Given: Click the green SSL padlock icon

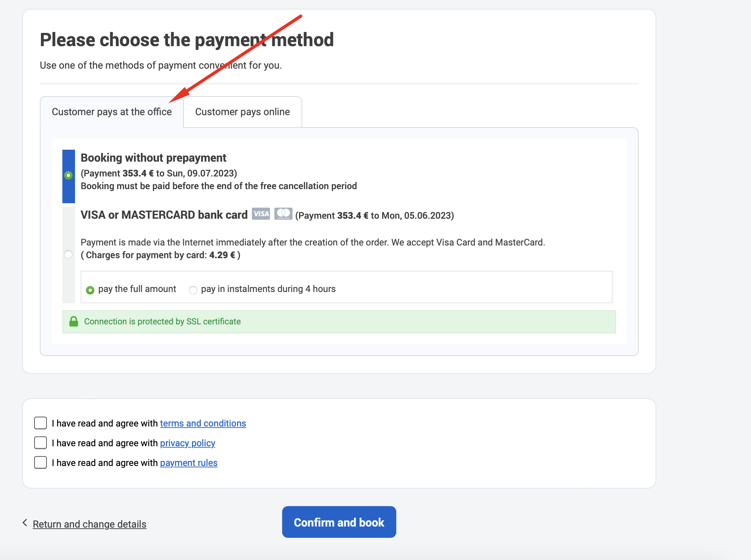Looking at the screenshot, I should [74, 321].
